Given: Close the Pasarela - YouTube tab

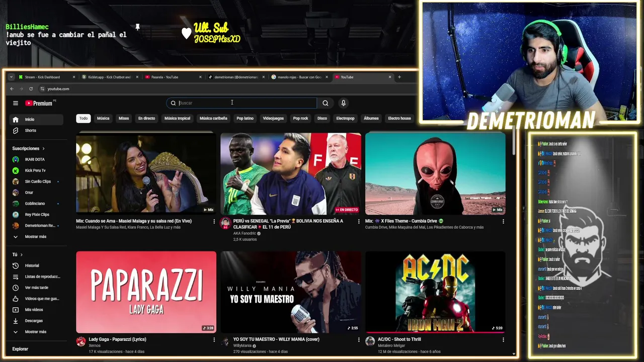Looking at the screenshot, I should pos(200,77).
